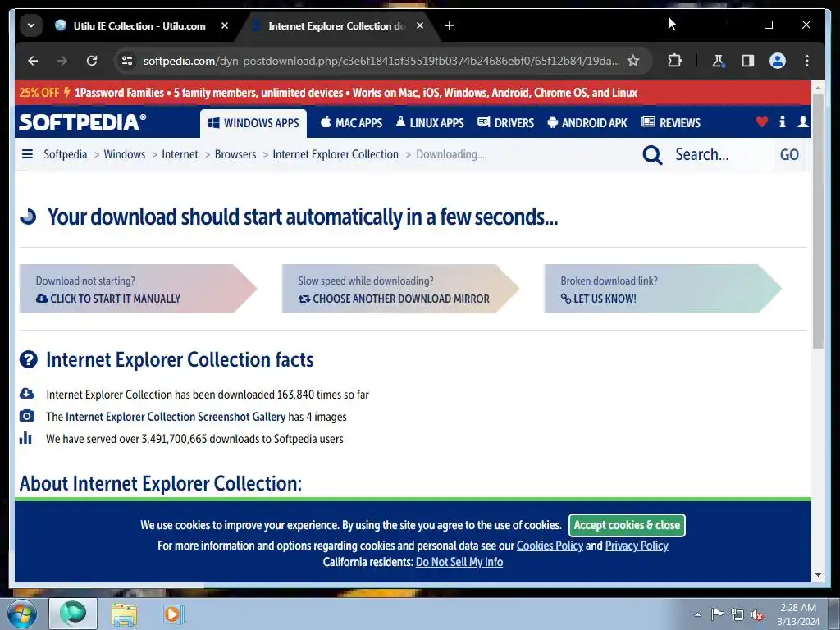Toggle the browser side panel

click(748, 61)
